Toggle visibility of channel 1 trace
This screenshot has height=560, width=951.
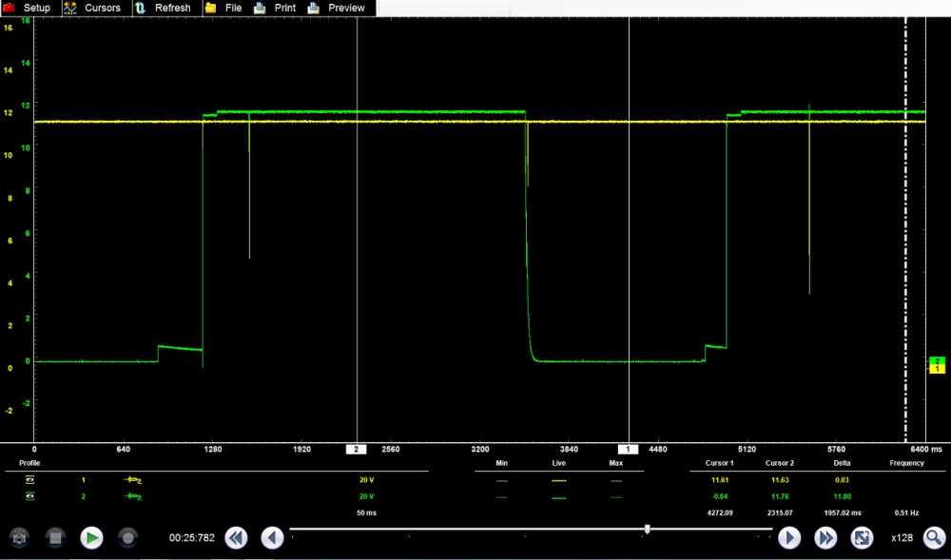click(29, 480)
